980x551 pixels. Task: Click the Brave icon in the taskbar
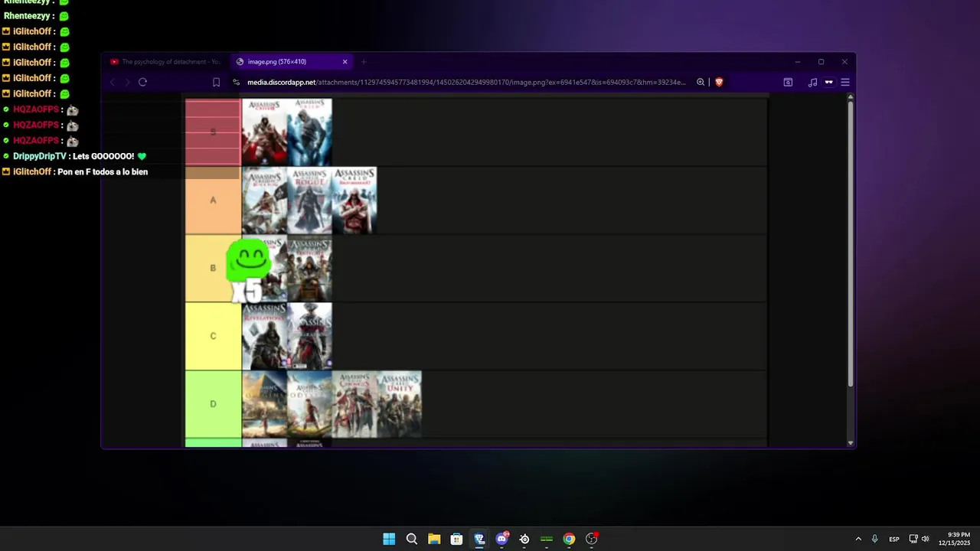[x=479, y=539]
